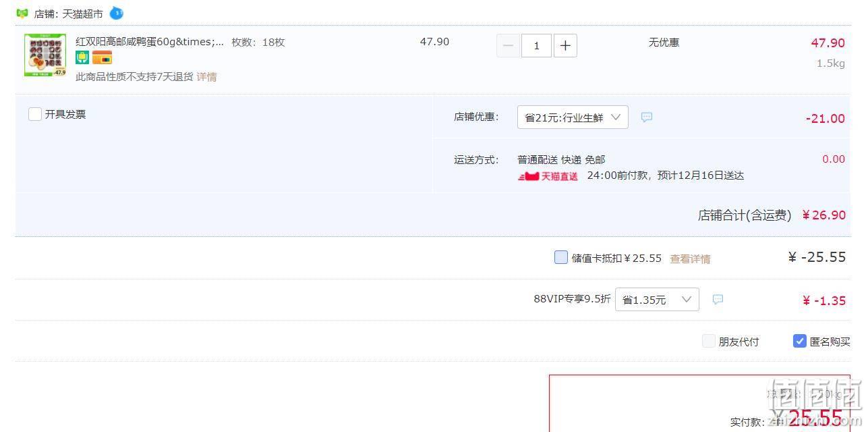Open 详情 link about 7-day return policy
Viewport: 868px width, 432px height.
pos(207,77)
